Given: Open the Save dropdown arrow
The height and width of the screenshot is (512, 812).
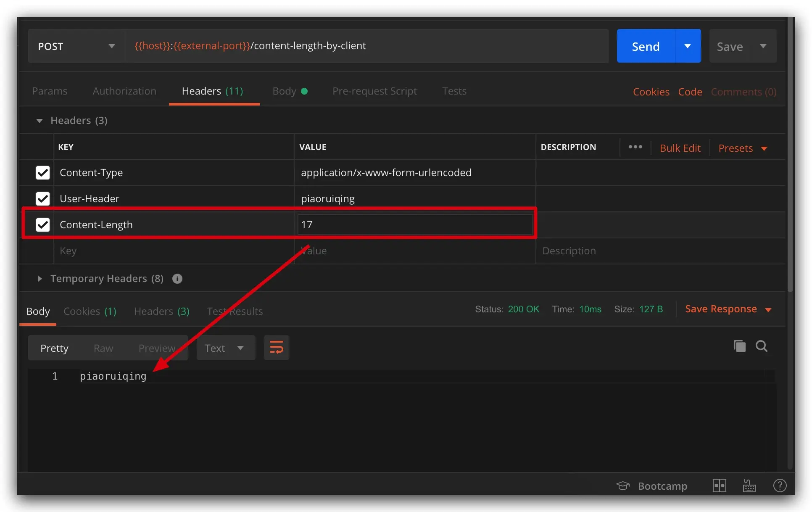Looking at the screenshot, I should (x=763, y=46).
